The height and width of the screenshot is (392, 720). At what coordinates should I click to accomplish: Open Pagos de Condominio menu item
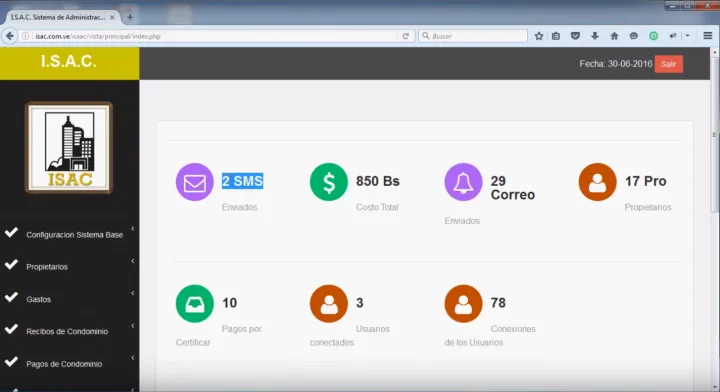[64, 364]
